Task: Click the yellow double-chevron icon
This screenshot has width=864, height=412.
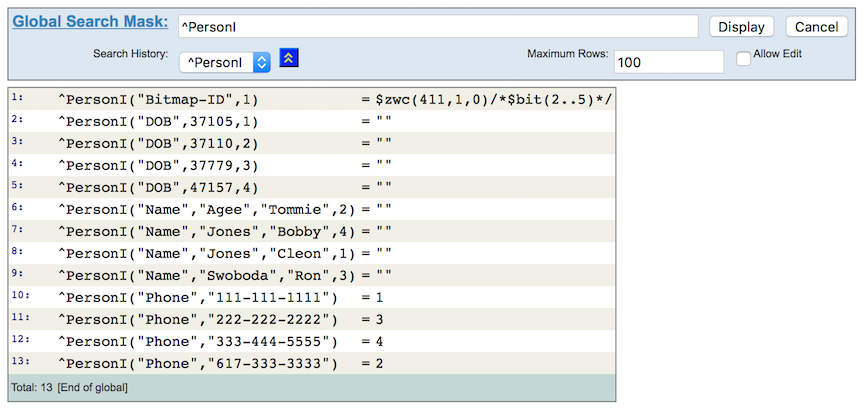Action: 289,58
